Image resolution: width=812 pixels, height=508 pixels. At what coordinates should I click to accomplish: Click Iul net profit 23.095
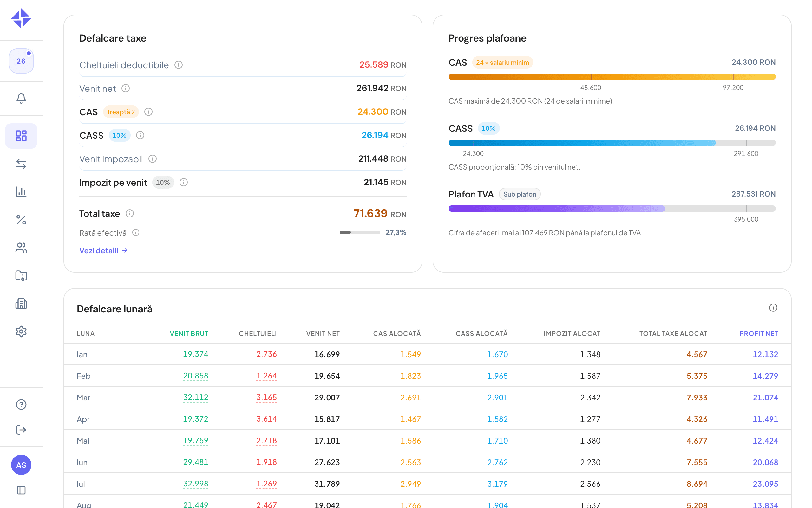[765, 484]
